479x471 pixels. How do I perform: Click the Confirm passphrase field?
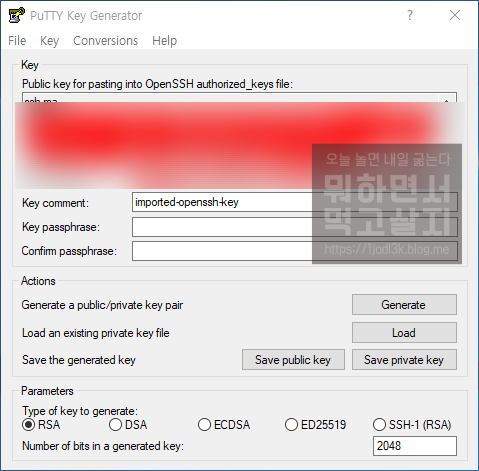point(295,251)
